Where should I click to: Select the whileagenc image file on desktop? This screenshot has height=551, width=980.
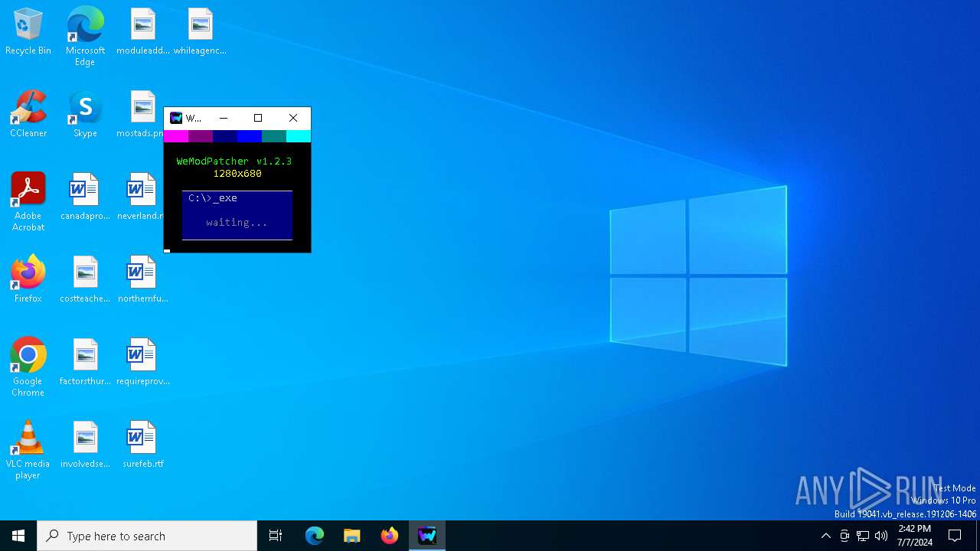pos(200,32)
